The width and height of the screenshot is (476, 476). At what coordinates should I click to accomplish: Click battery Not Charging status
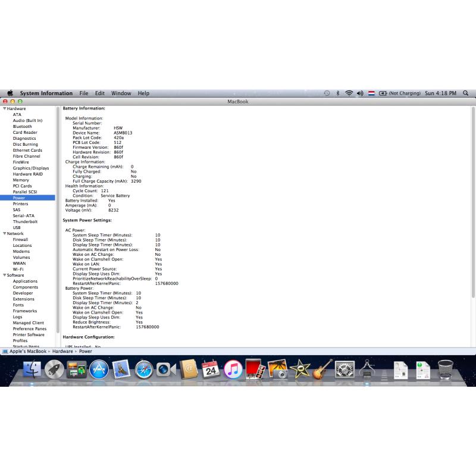399,93
